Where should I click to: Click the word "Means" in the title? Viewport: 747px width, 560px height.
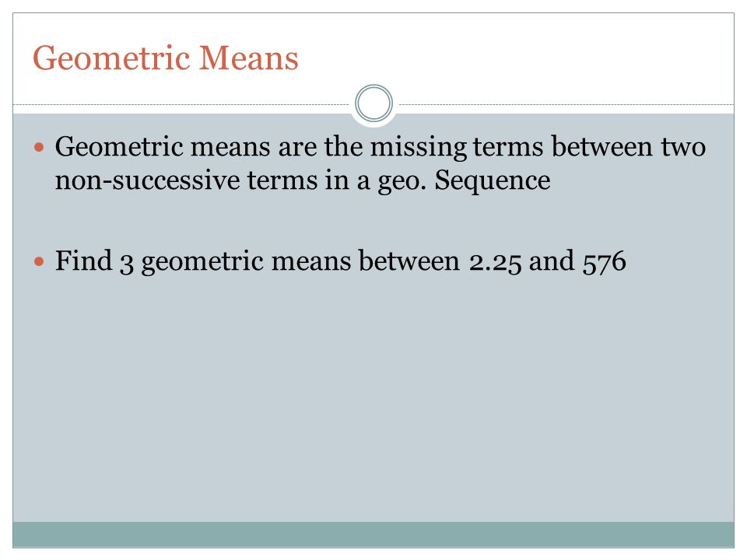pos(248,58)
